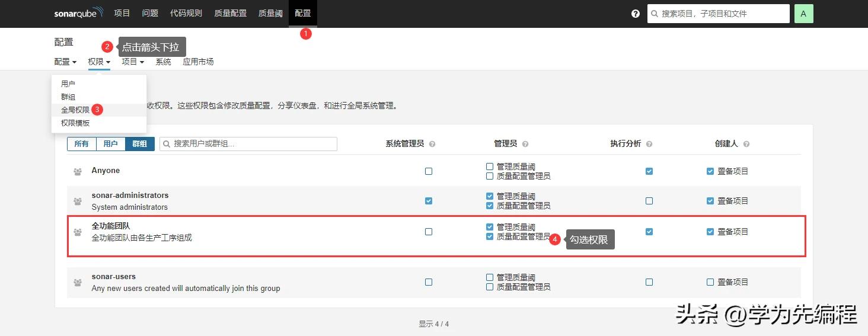Uncheck 置备项目 for 全功能团队
This screenshot has width=868, height=336.
710,232
